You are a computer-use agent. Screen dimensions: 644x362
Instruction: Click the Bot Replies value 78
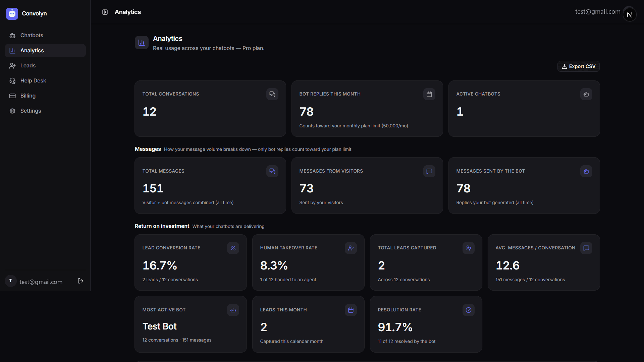(307, 112)
